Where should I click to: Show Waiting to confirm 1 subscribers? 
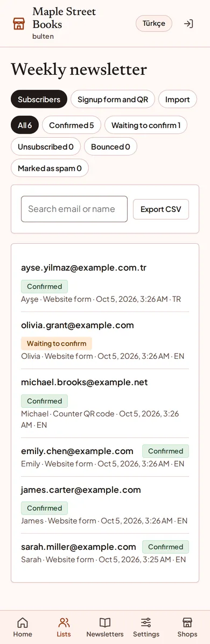coord(146,125)
